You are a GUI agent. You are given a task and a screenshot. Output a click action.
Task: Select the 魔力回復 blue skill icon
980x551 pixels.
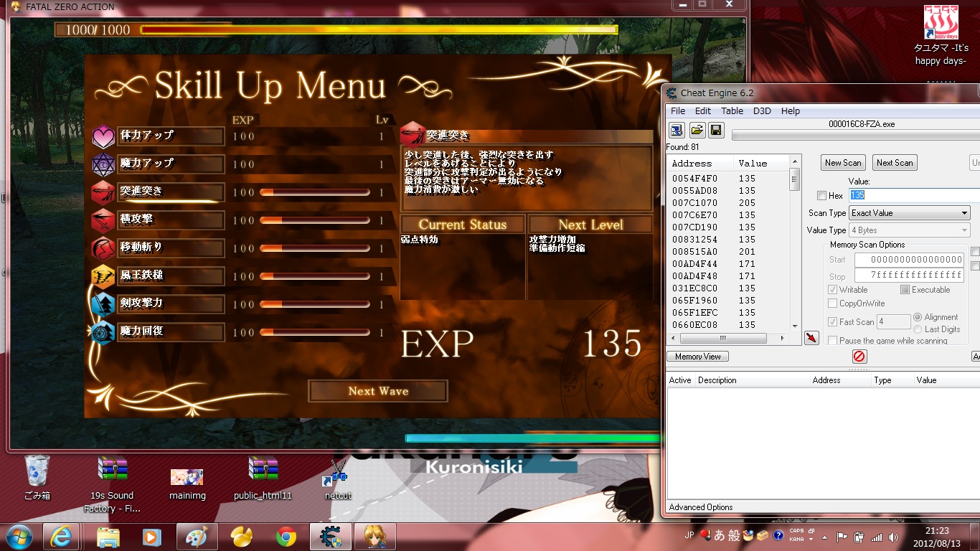103,332
